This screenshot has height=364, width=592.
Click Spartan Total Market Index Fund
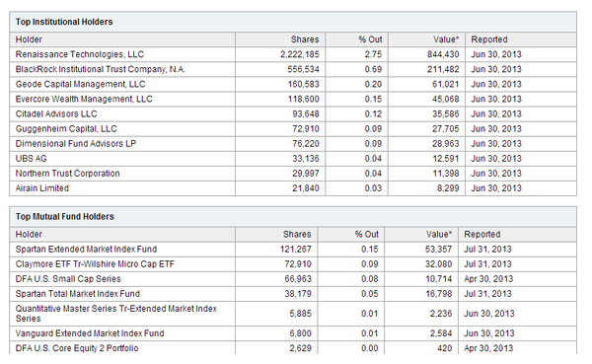tap(77, 294)
